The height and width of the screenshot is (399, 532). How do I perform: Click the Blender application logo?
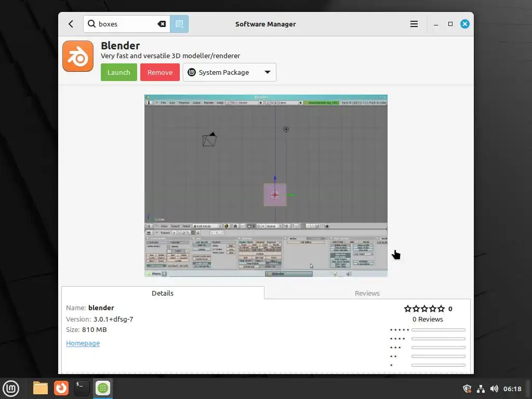[x=78, y=56]
